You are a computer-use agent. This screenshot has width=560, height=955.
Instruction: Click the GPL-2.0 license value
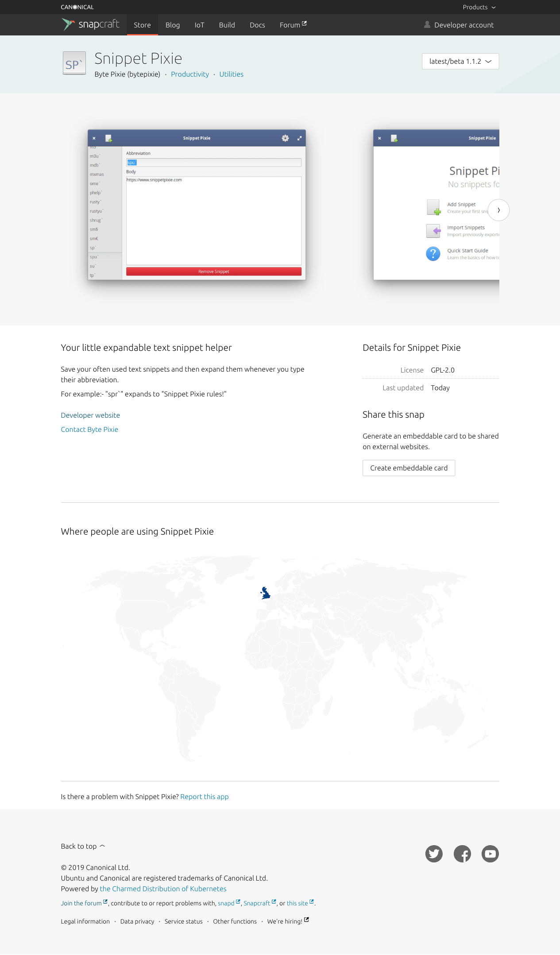pos(443,370)
